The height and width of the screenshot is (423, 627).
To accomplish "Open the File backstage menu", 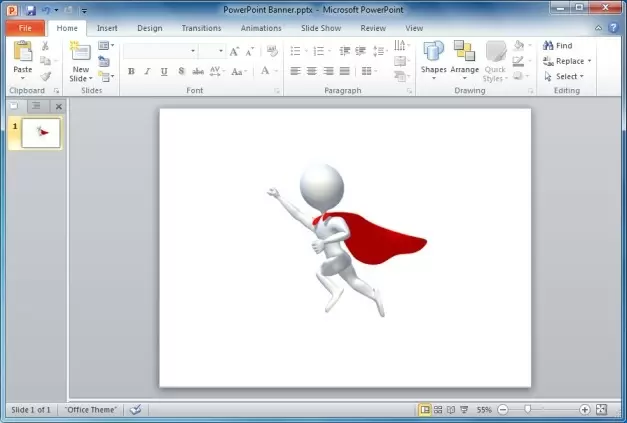I will pyautogui.click(x=25, y=28).
